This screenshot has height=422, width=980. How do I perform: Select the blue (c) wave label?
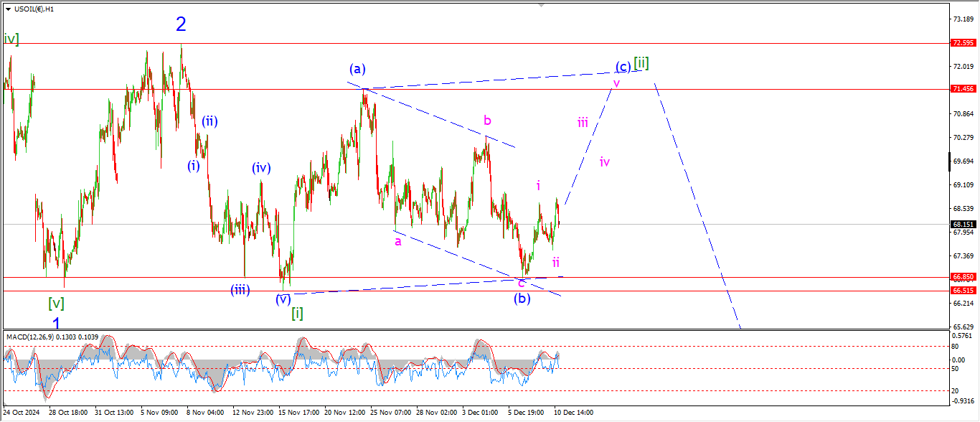[x=623, y=67]
